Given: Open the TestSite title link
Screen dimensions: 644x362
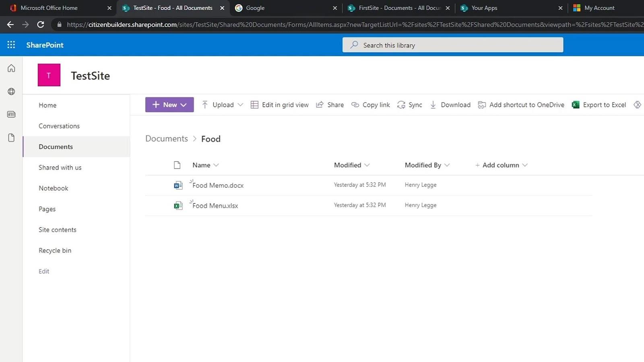Looking at the screenshot, I should coord(91,76).
